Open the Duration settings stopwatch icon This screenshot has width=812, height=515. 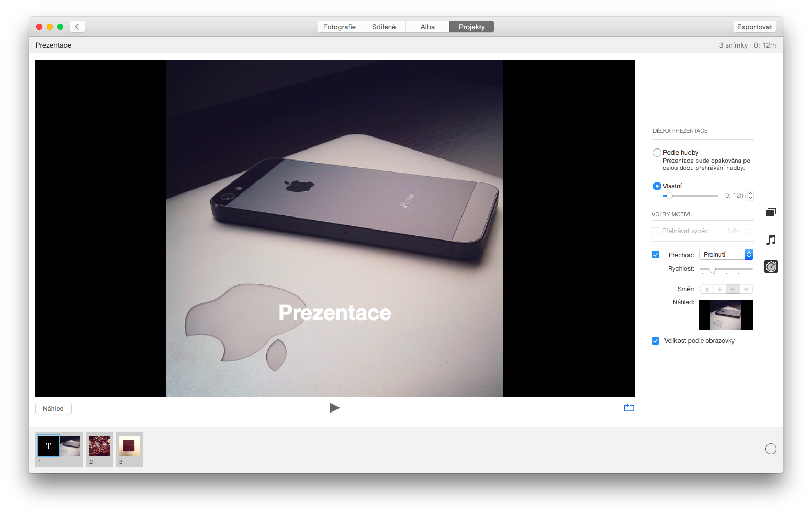[x=771, y=267]
